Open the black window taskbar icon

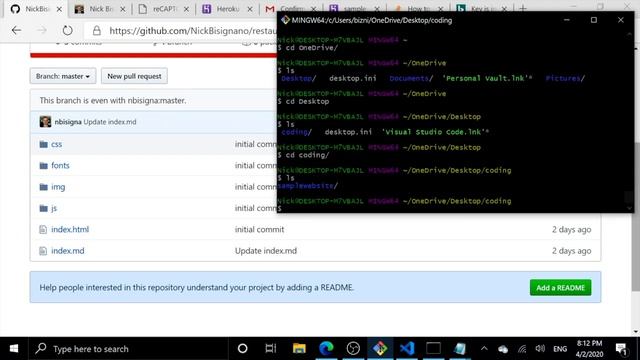tap(433, 349)
